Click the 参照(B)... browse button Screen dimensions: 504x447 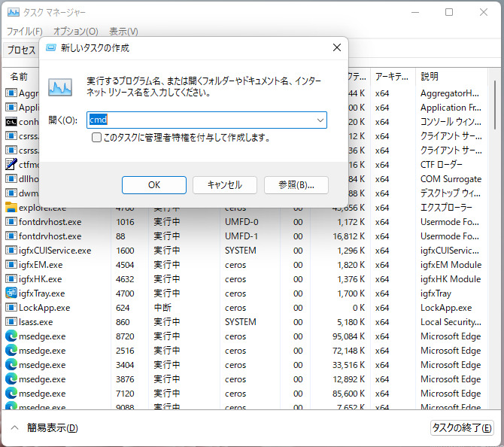[296, 184]
